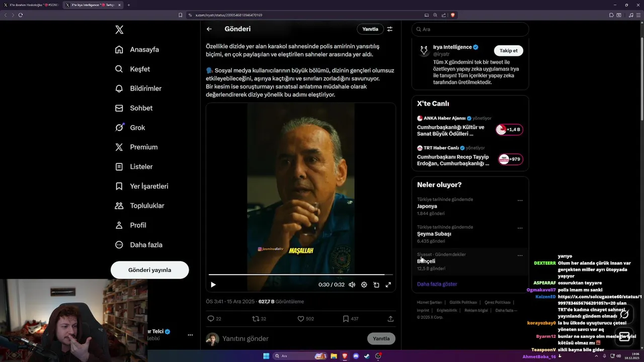
Task: Open options for Şeyma Subaşı trend
Action: pos(520,228)
